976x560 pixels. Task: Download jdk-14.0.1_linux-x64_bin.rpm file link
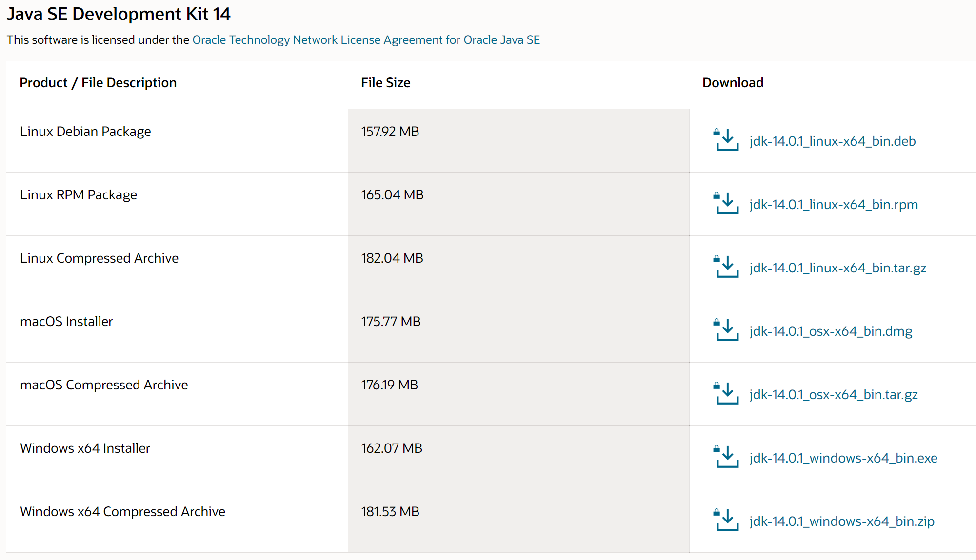pos(833,205)
